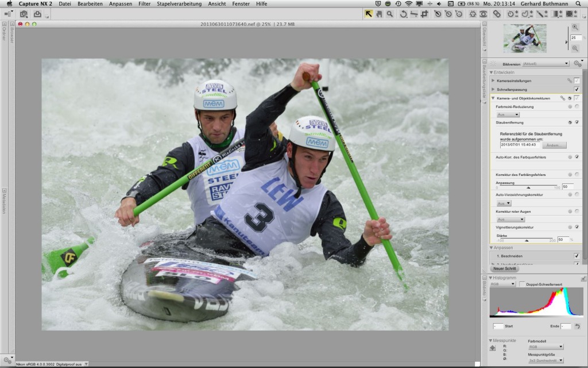
Task: Select the selection brush tool
Action: coord(541,14)
